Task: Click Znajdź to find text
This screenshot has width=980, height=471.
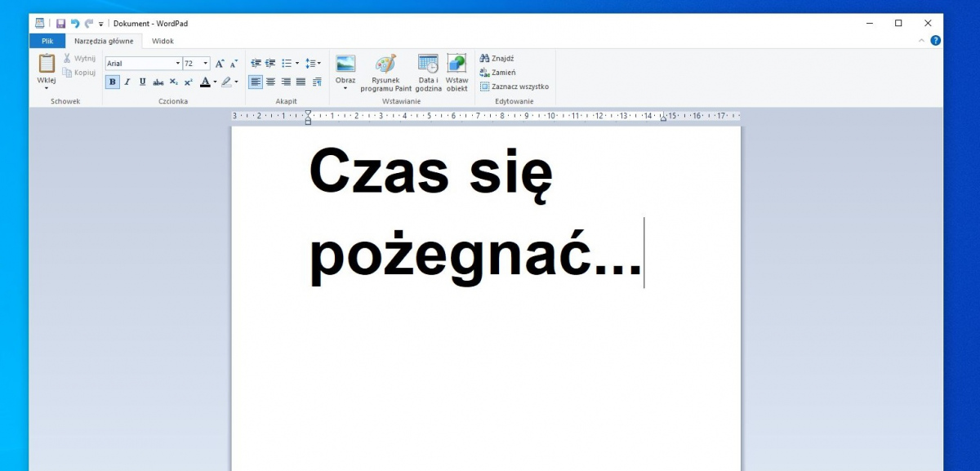Action: click(x=497, y=59)
